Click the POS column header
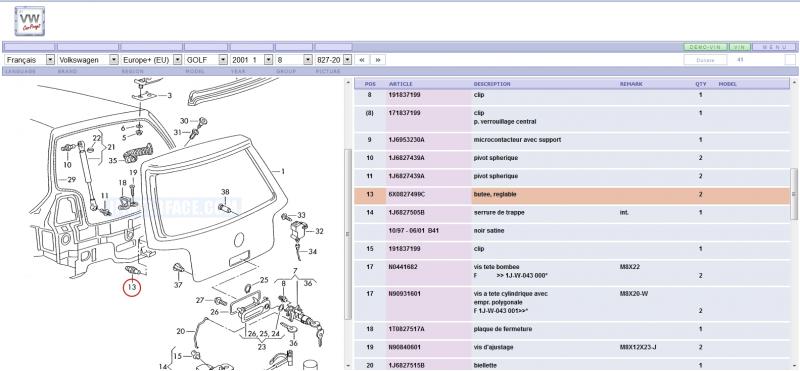Viewport: 800px width, 371px height. pos(370,84)
